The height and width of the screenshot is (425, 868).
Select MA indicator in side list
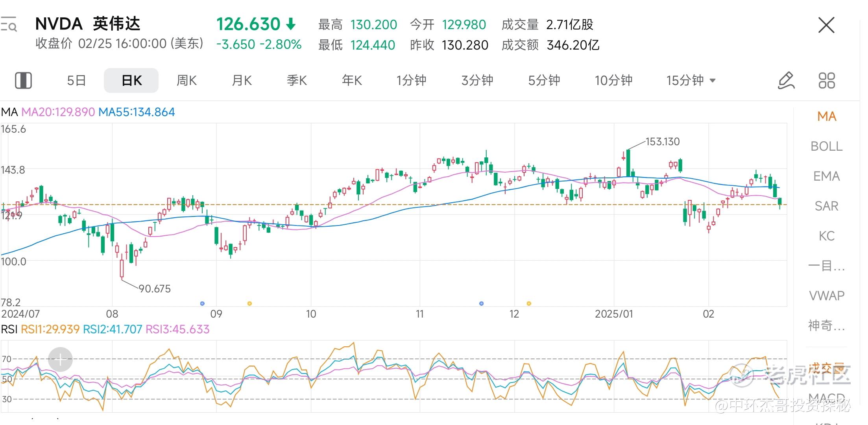click(826, 116)
